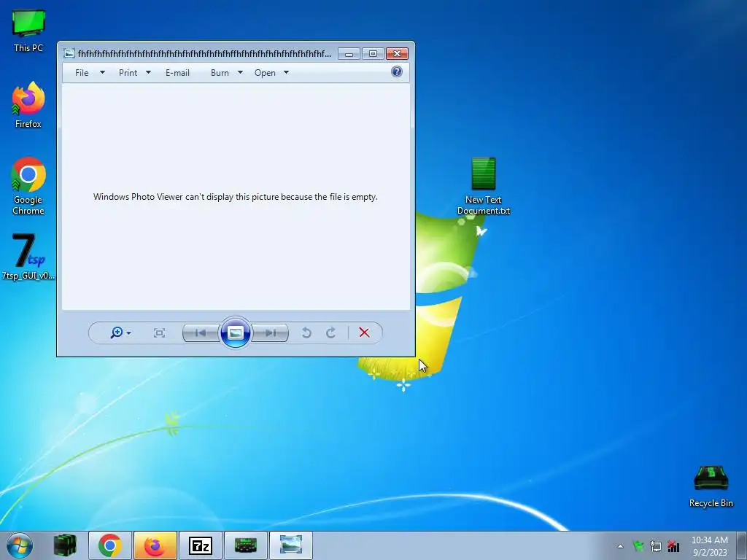The height and width of the screenshot is (560, 747).
Task: Minimize the Photo Viewer window
Action: [349, 54]
